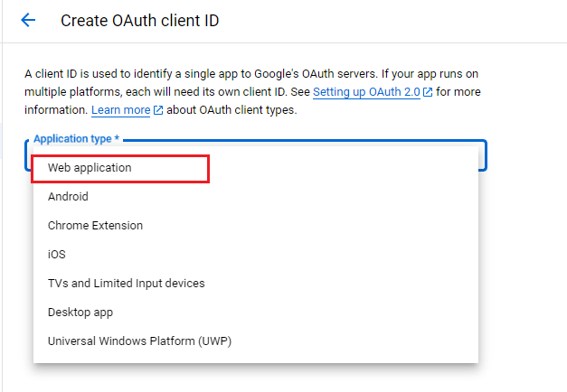Screen dimensions: 567x392
Task: Choose Android application type
Action: pyautogui.click(x=256, y=197)
